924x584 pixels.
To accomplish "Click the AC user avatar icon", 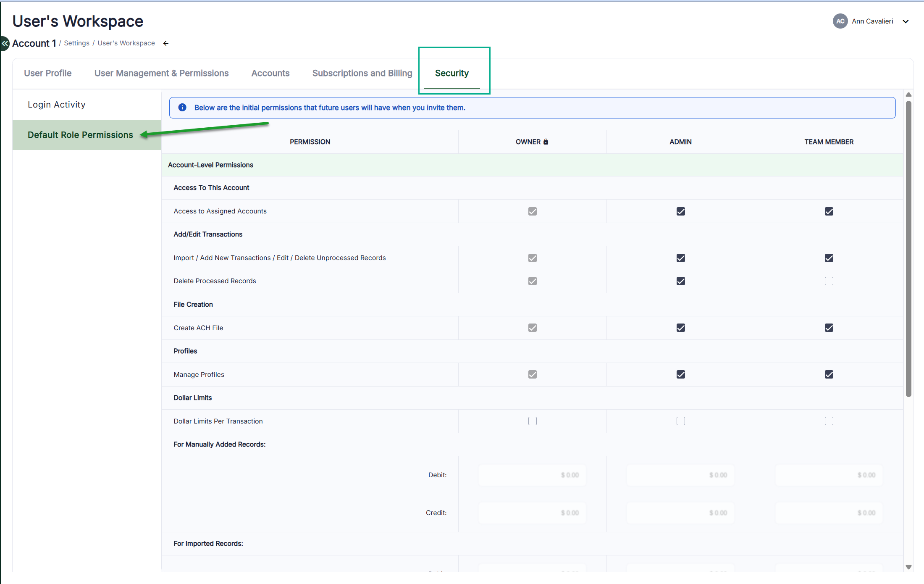I will 840,21.
